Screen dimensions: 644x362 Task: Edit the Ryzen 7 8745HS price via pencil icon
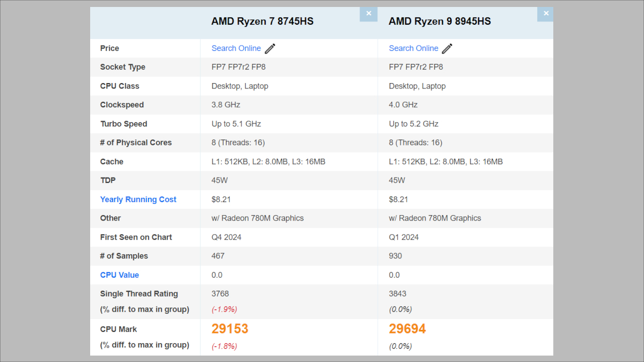click(x=269, y=48)
